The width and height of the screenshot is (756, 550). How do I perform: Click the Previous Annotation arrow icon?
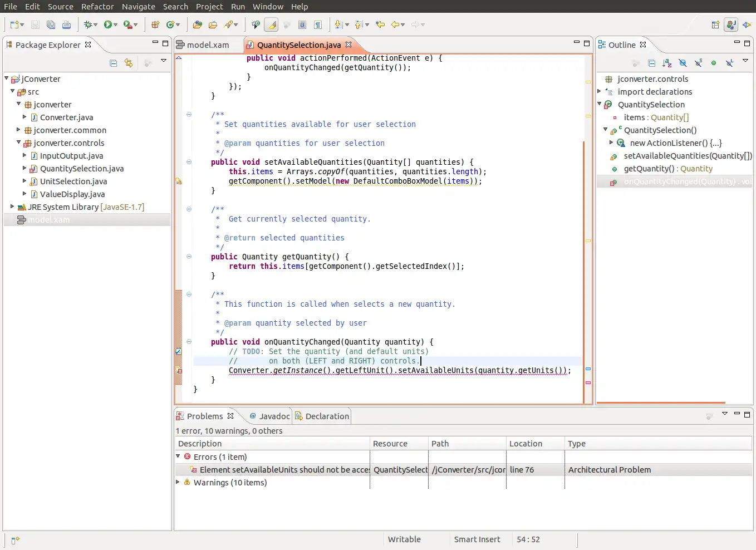tap(359, 24)
